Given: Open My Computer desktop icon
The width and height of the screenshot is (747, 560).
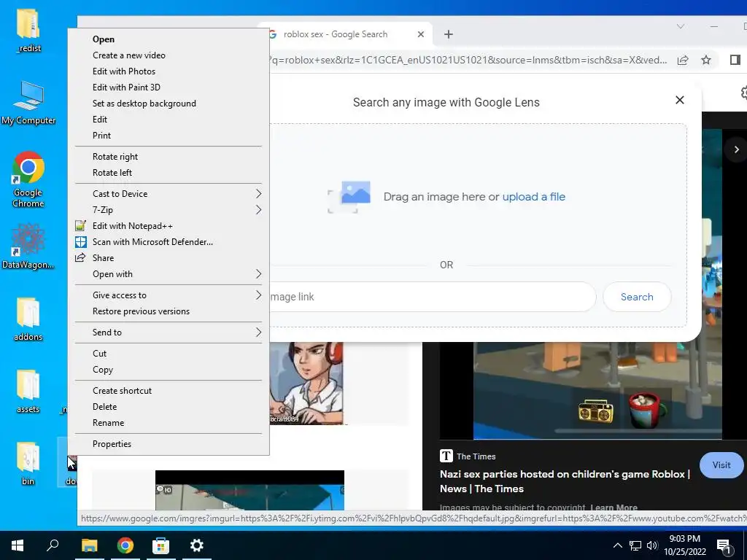Looking at the screenshot, I should click(28, 102).
